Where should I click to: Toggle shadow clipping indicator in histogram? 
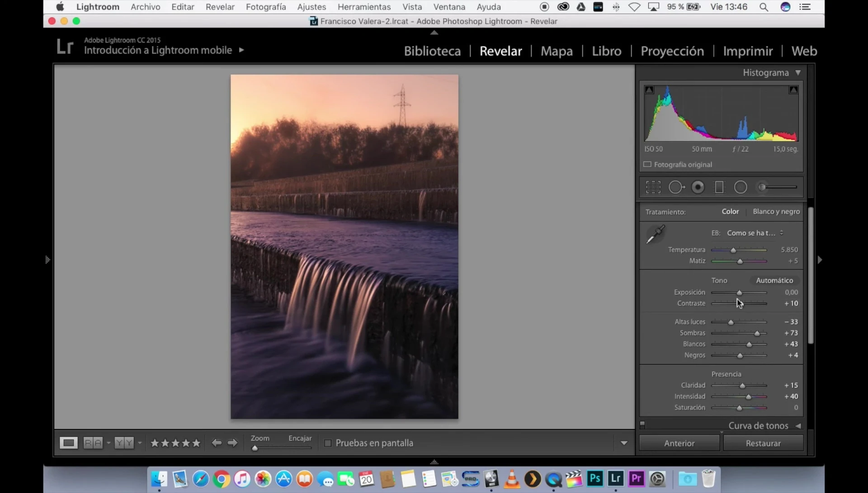pos(649,90)
